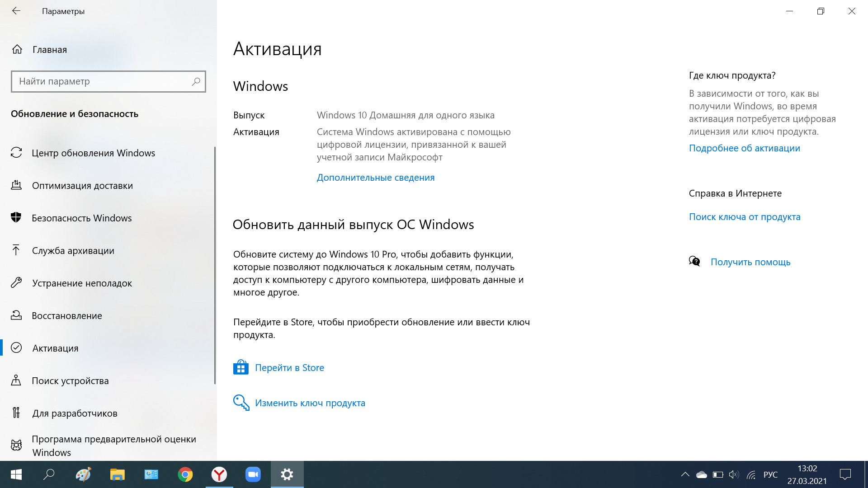Show hidden tray icons chevron
The width and height of the screenshot is (868, 488).
(685, 474)
